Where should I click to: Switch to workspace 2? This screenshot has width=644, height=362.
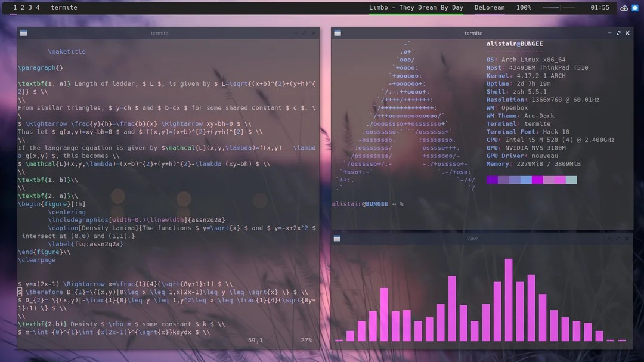[x=23, y=7]
